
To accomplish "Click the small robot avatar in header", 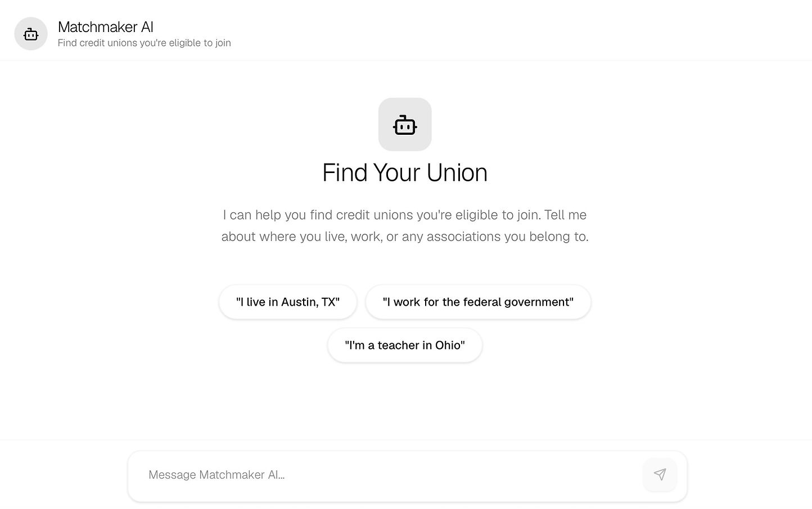I will point(31,34).
